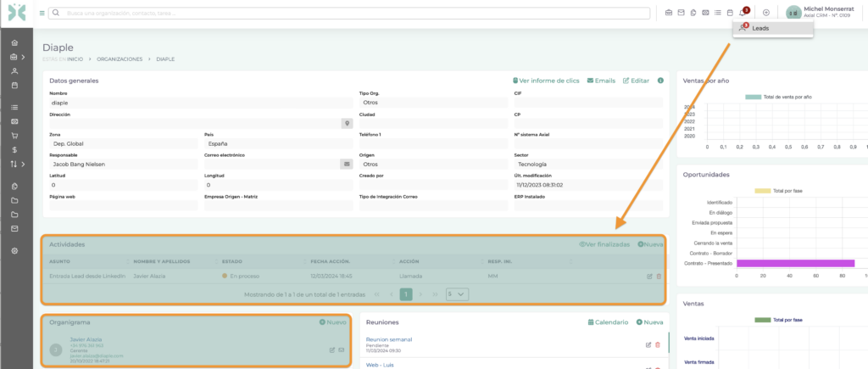Open the page-size dropdown showing 5

457,294
